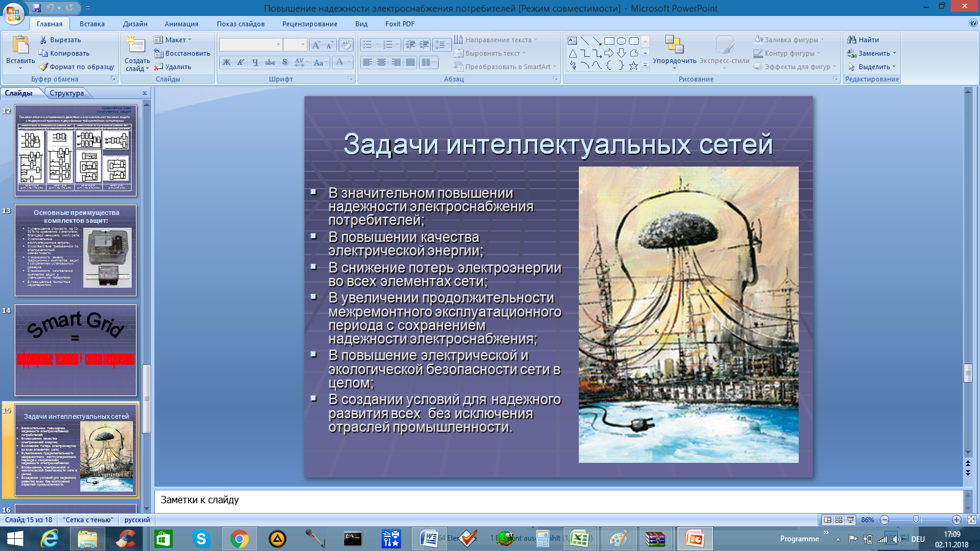Toggle align text left
Viewport: 980px width, 551px height.
(367, 62)
